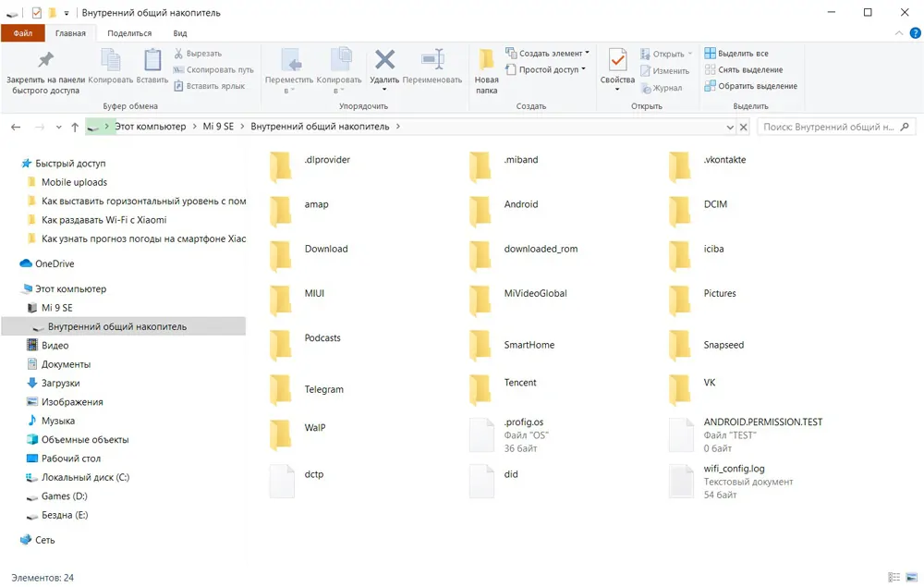The width and height of the screenshot is (924, 587).
Task: Open Создать элемент dropdown
Action: [x=547, y=53]
